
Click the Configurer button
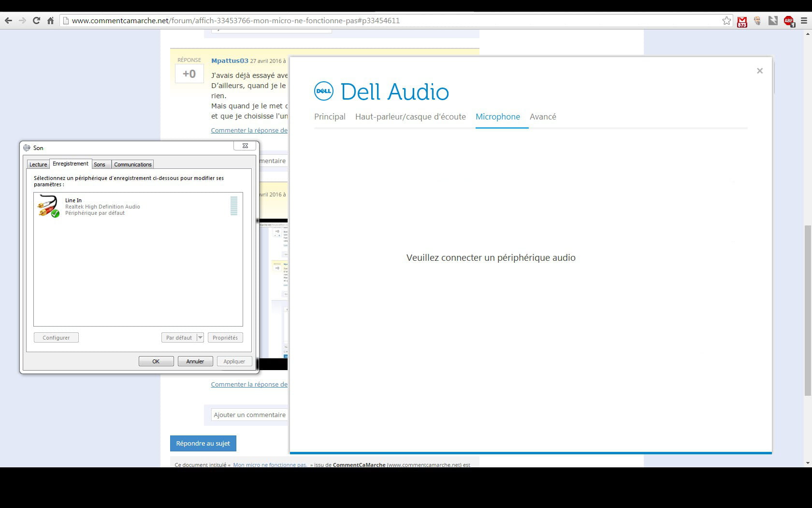click(56, 338)
